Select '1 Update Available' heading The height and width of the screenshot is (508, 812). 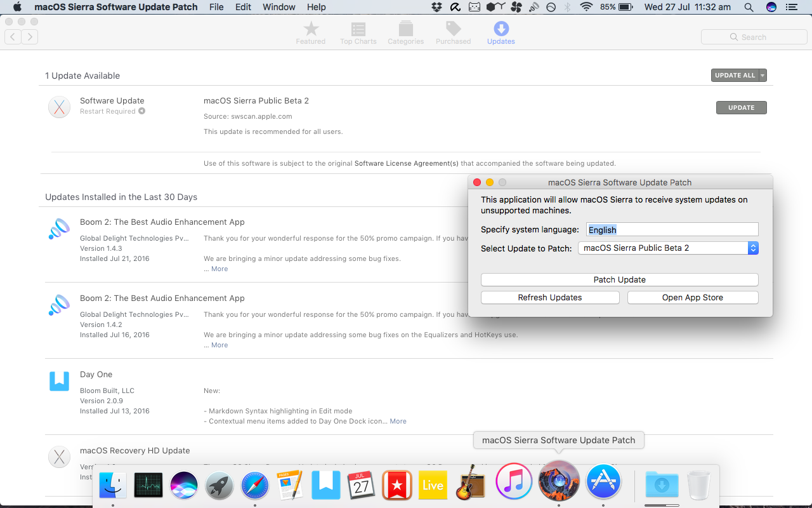82,76
